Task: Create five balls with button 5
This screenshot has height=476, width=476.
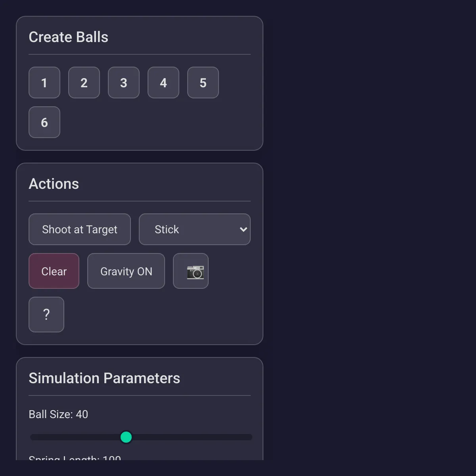Action: point(203,83)
